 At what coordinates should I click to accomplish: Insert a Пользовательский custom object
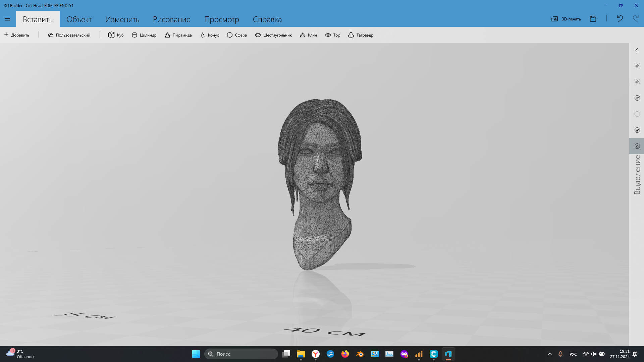point(69,35)
